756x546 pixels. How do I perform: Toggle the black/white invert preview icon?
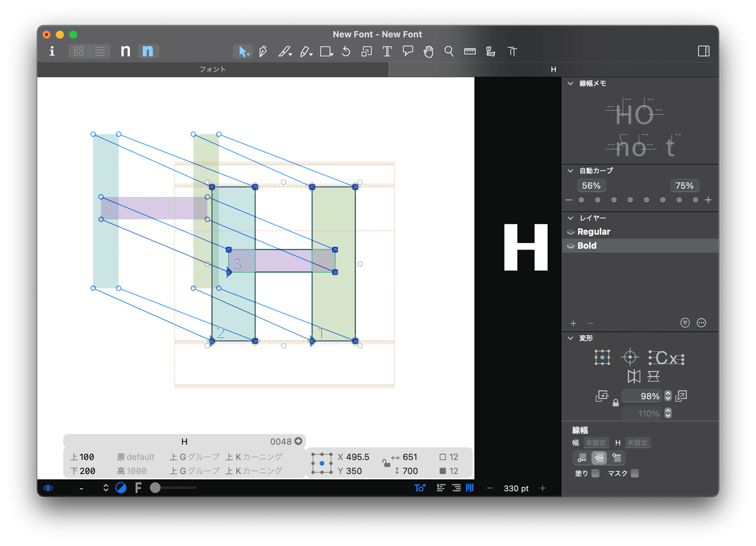tap(121, 488)
